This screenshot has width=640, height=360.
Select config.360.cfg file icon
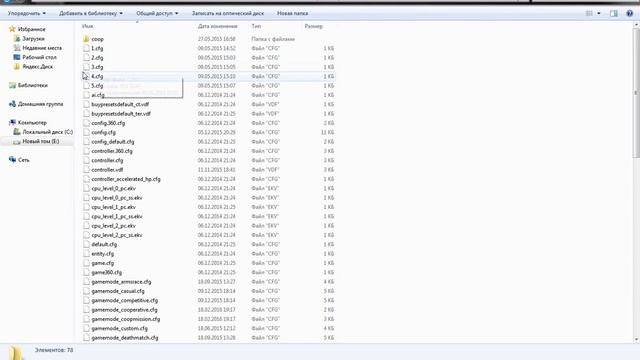pos(86,123)
